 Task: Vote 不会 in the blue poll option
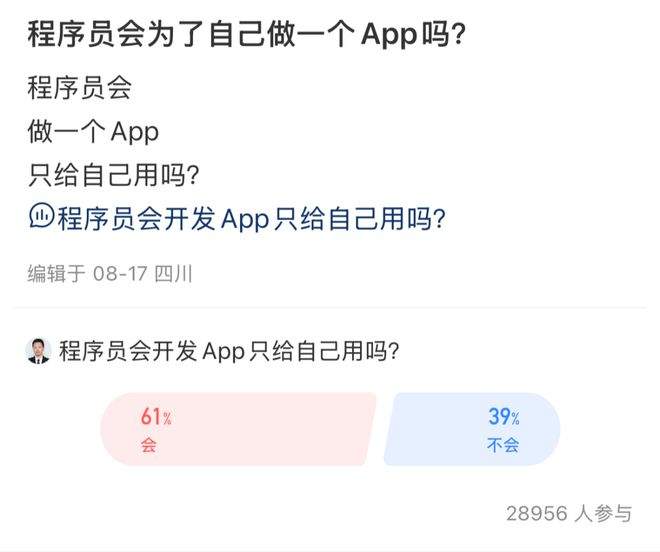tap(470, 429)
